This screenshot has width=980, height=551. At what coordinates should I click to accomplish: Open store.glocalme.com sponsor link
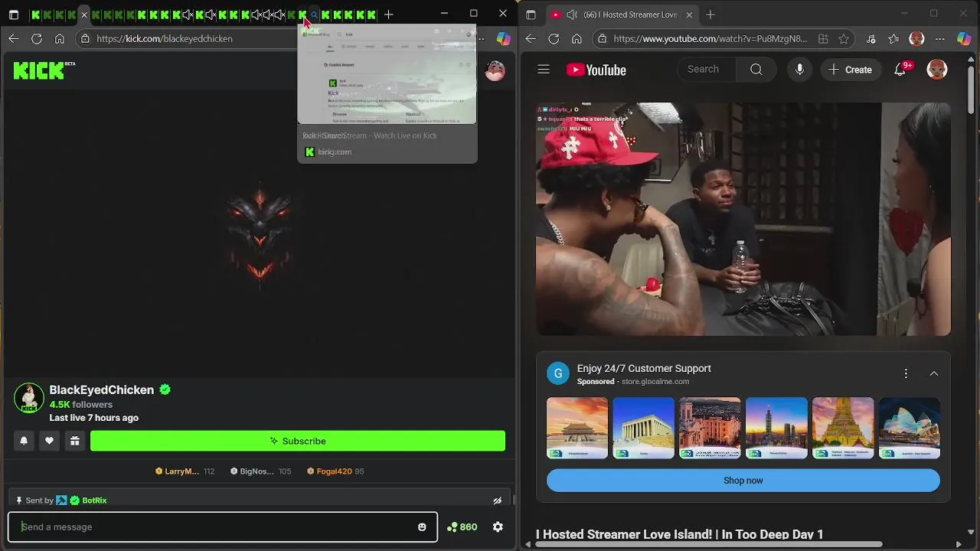pyautogui.click(x=655, y=381)
